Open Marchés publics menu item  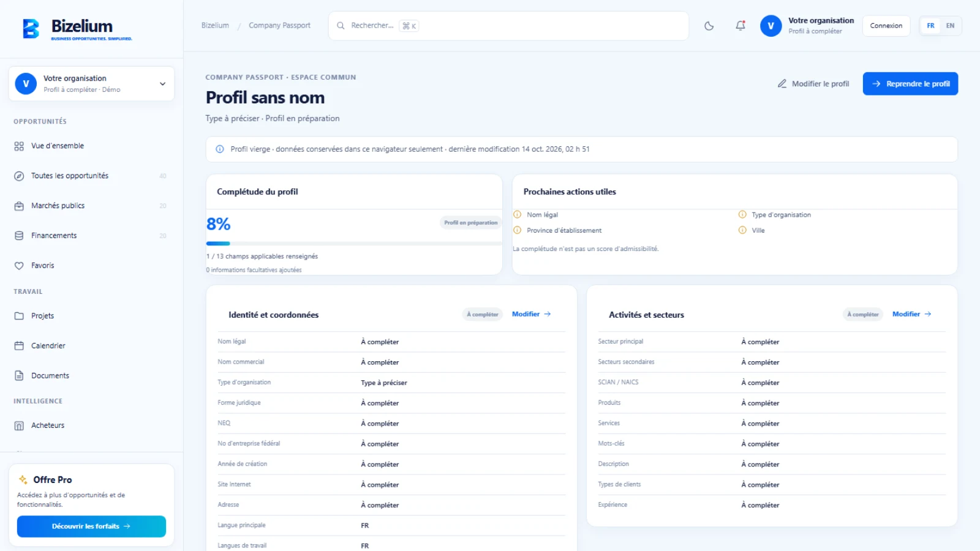91,206
